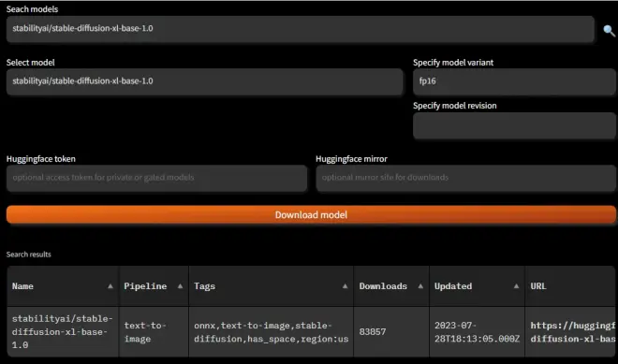
Task: Click the magnifying glass search icon
Action: click(x=609, y=31)
